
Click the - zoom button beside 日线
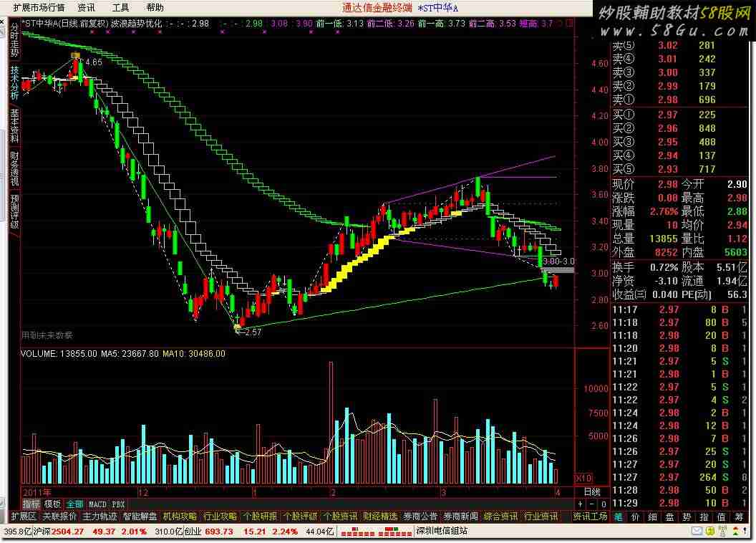[x=591, y=504]
